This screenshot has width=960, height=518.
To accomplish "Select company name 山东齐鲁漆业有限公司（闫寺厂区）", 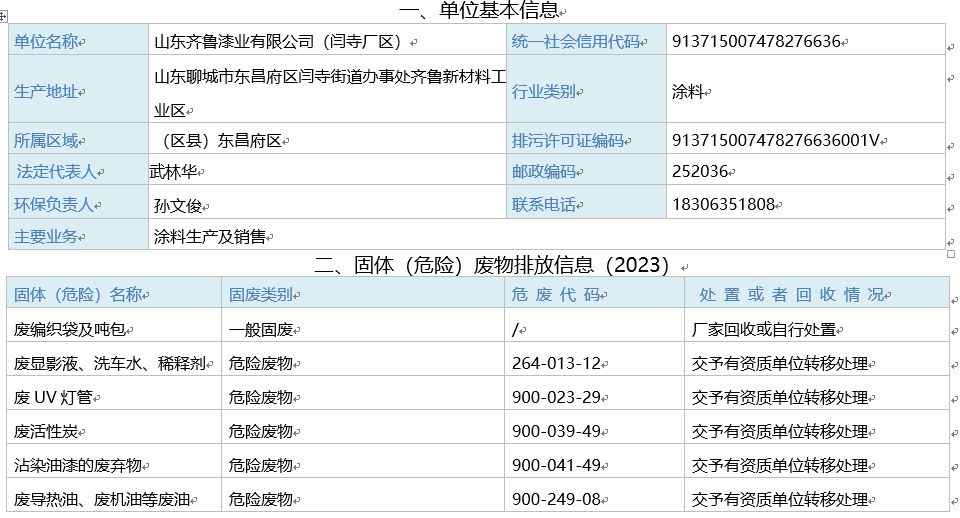I will pos(277,42).
